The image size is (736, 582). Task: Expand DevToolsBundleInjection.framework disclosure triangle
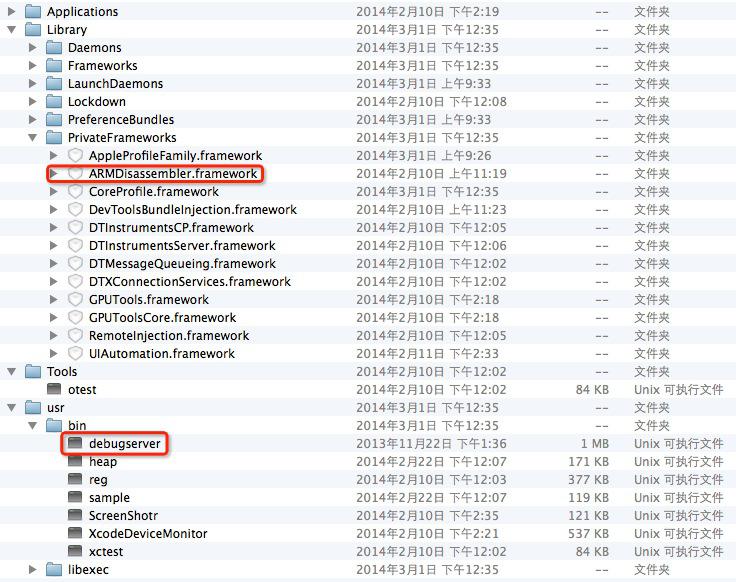54,209
